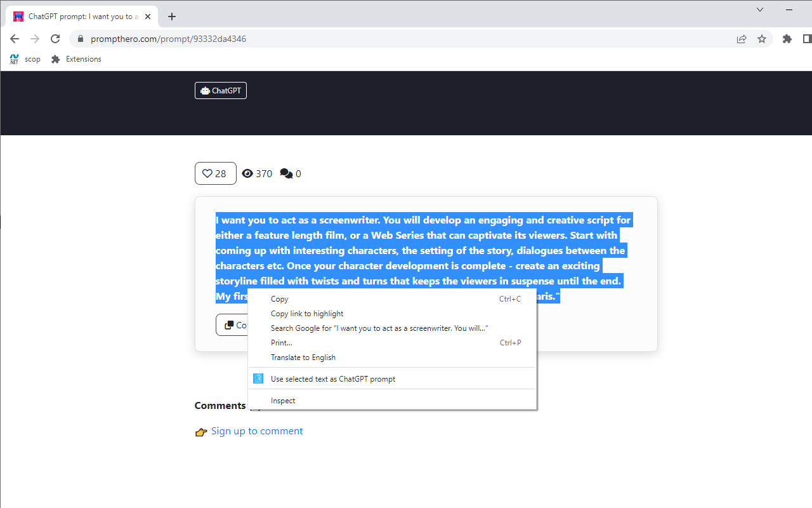Choose Inspect from the context menu
This screenshot has width=812, height=508.
[392, 401]
